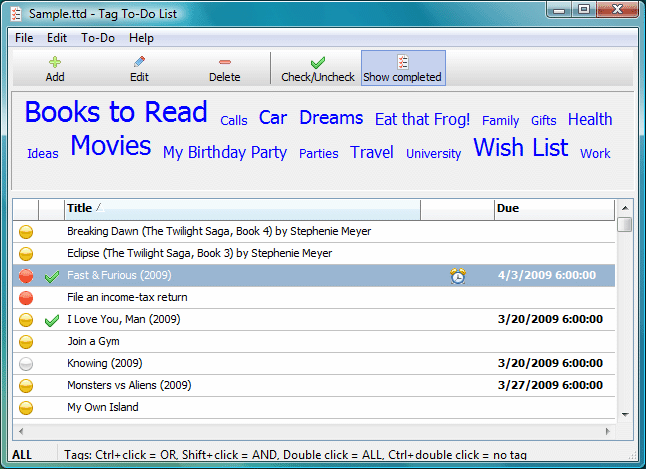Click the yellow priority icon for Join a Gym
This screenshot has width=646, height=469.
[26, 342]
